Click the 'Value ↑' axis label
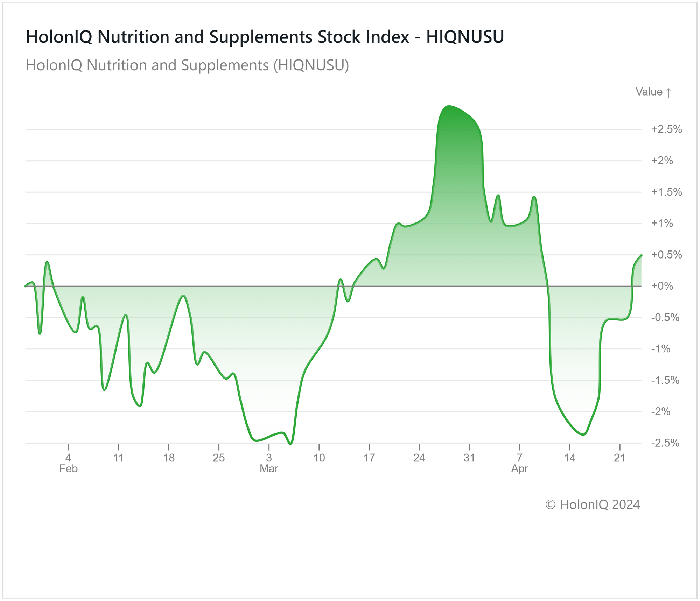The height and width of the screenshot is (601, 700). pos(653,92)
